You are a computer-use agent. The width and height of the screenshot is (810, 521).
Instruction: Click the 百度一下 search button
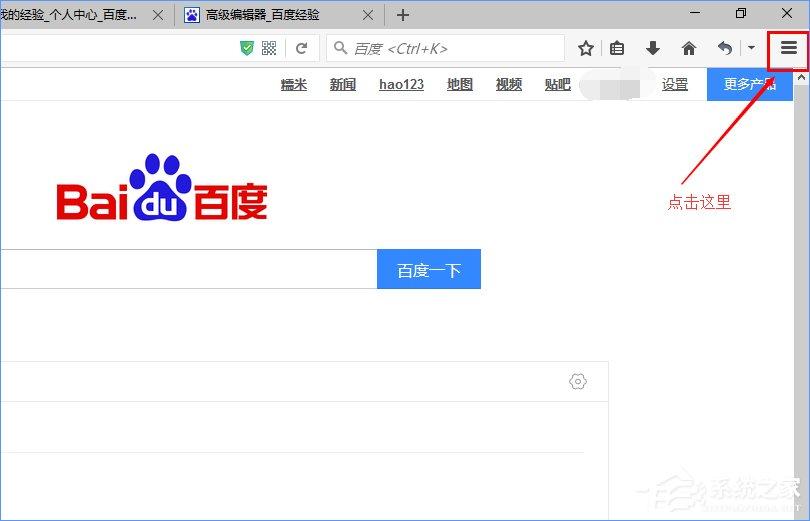(x=429, y=269)
